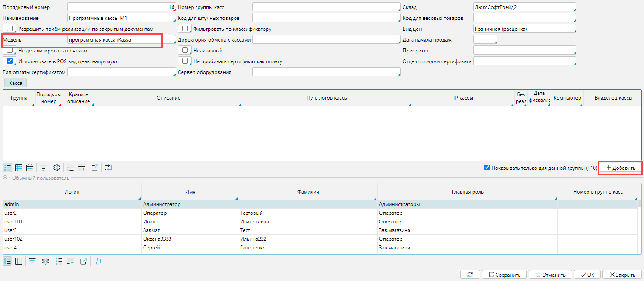Open gear settings in the Касса table toolbar

(x=56, y=168)
